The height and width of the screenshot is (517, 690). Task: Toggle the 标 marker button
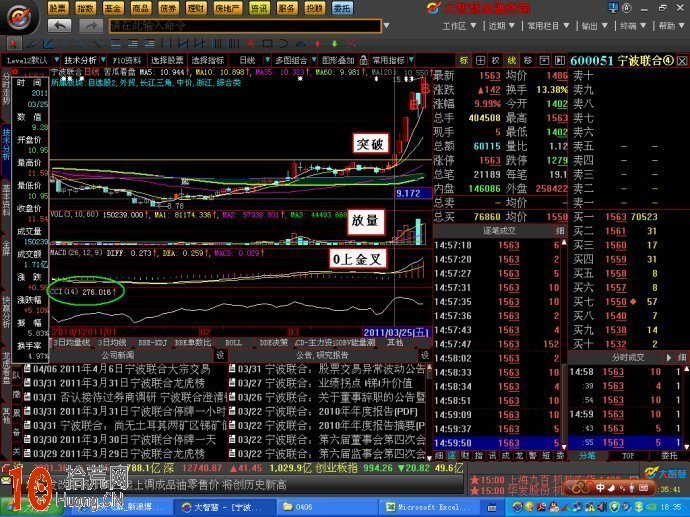point(464,60)
